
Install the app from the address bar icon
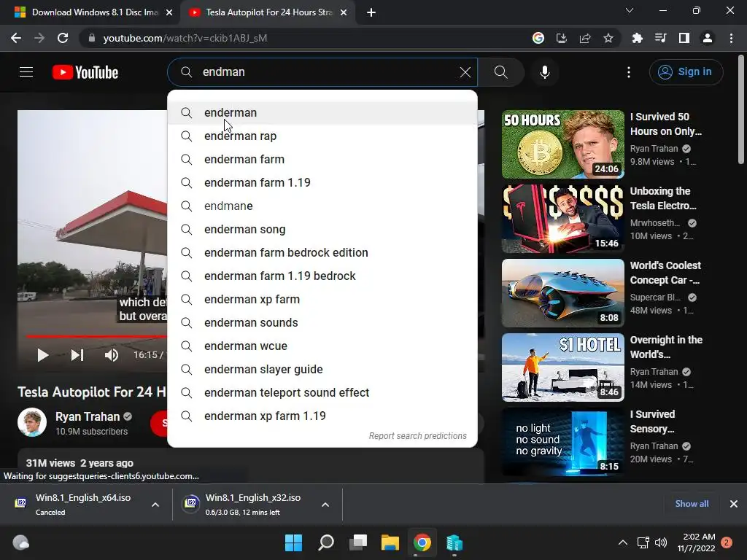point(562,38)
